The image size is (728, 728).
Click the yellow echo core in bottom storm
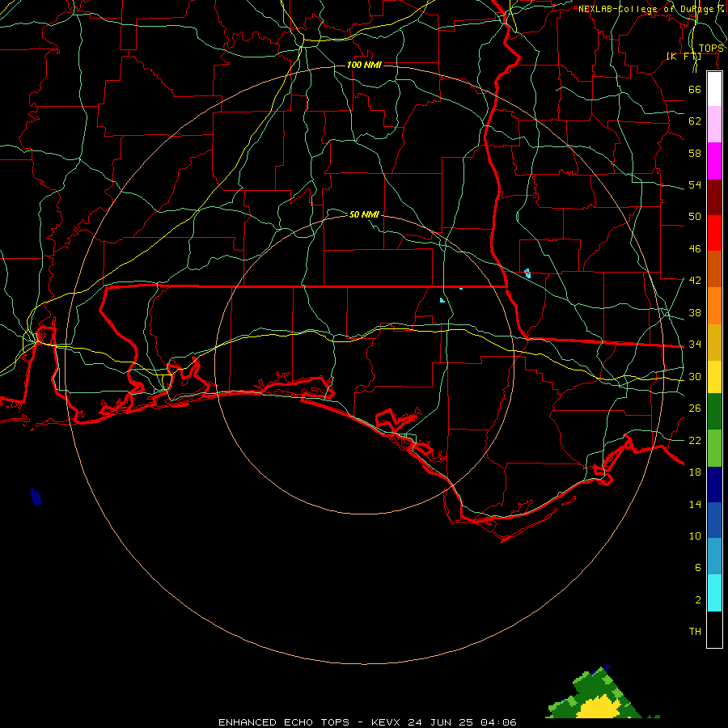coord(599,707)
